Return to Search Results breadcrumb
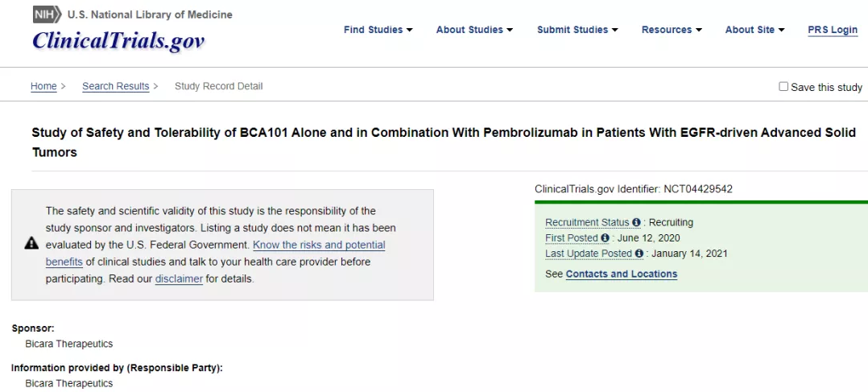Viewport: 868px width, 392px height. pyautogui.click(x=116, y=86)
